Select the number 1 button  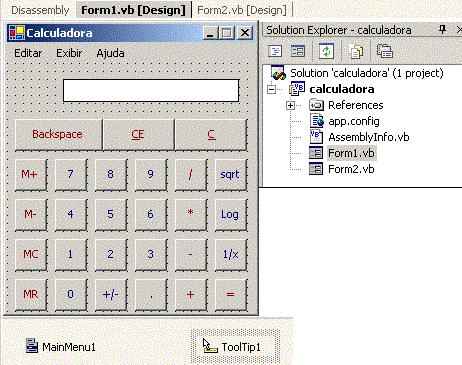tap(71, 255)
